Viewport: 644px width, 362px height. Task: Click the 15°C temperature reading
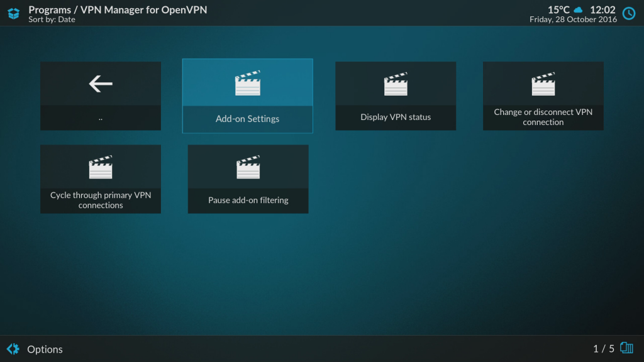coord(558,9)
